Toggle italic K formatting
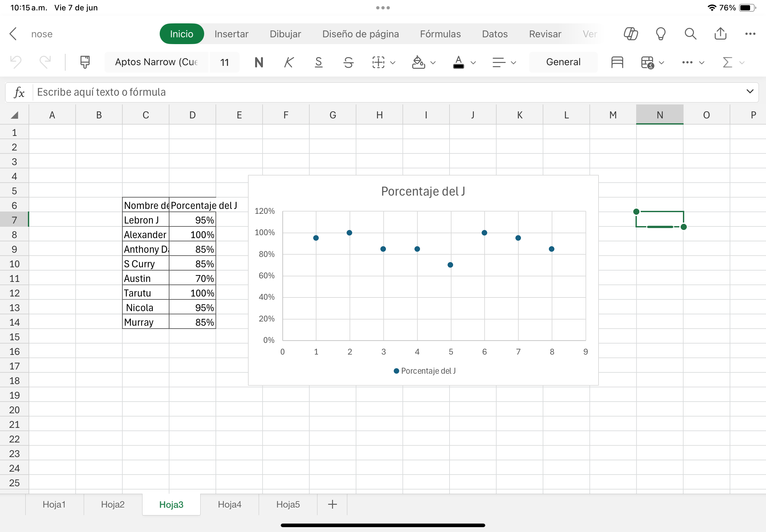Screen dimensions: 766x532 click(289, 62)
